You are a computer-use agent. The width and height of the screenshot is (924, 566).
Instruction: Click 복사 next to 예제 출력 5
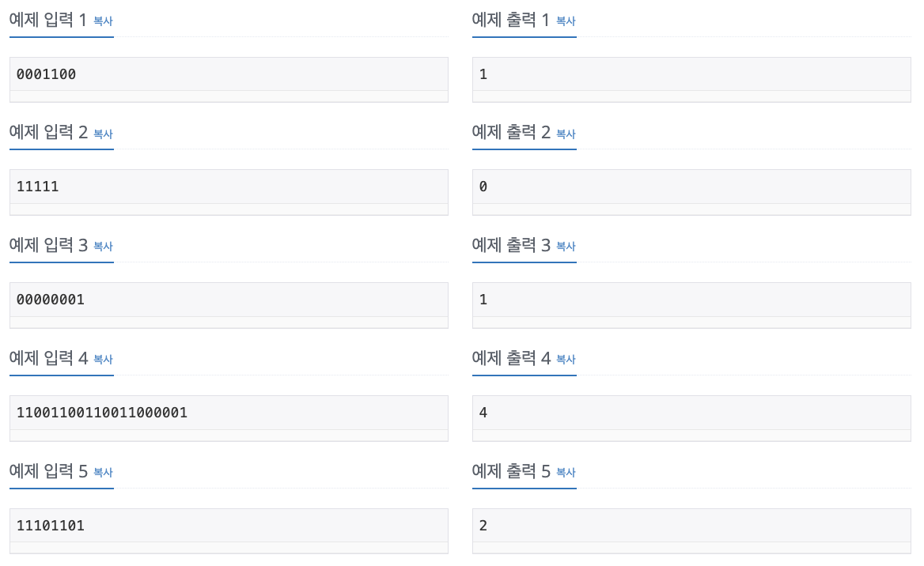click(x=566, y=473)
